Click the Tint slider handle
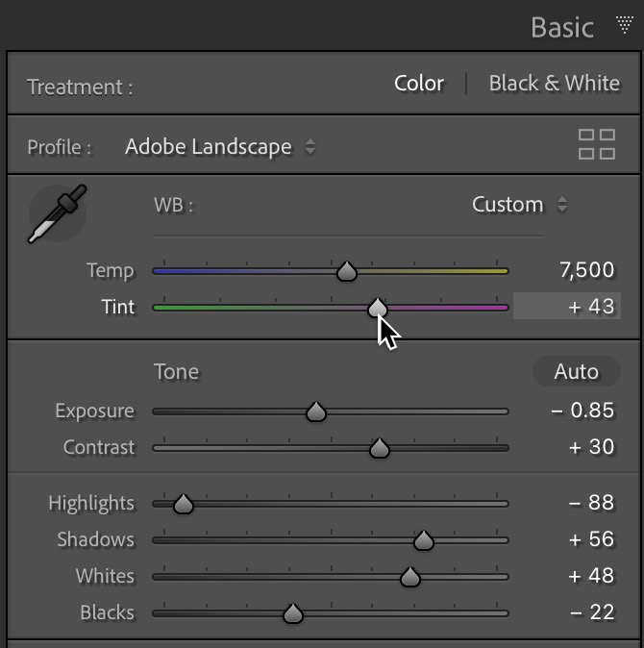Screen dimensions: 644x648 (x=377, y=308)
